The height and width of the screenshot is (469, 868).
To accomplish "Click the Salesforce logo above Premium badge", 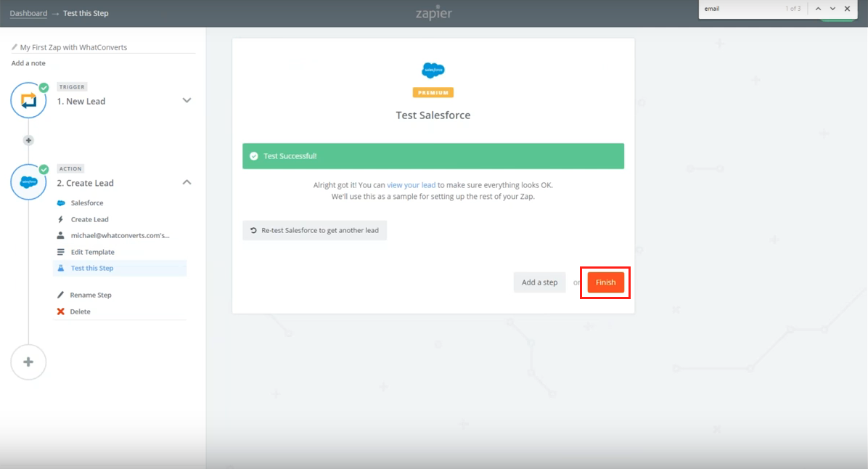I will [x=433, y=70].
